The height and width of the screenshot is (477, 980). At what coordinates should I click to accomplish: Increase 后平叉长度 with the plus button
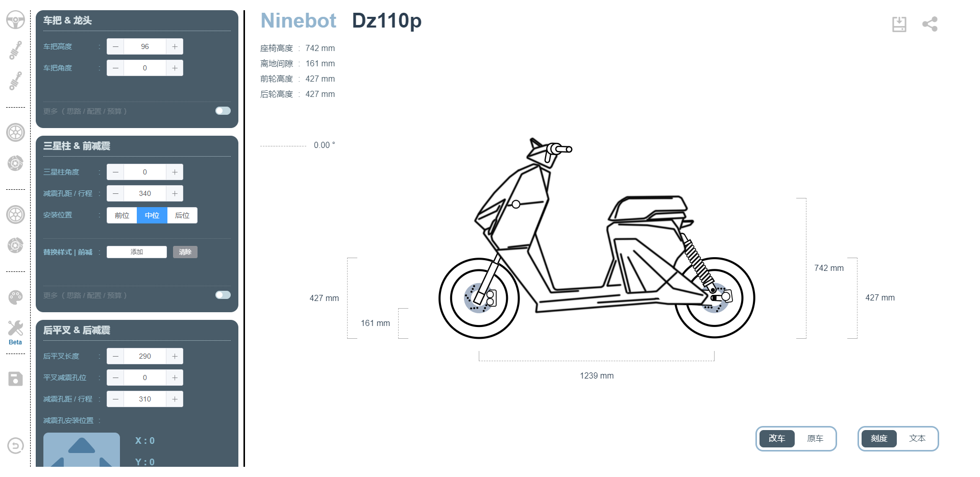[x=175, y=356]
